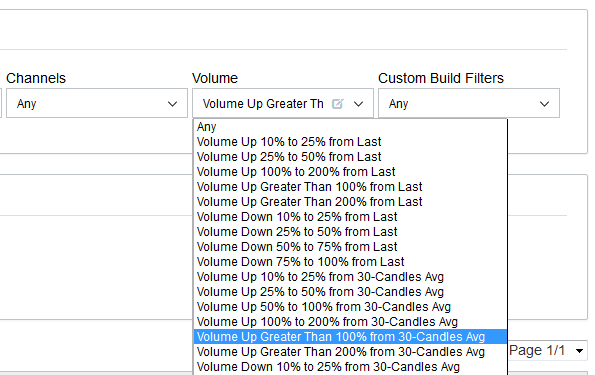Select the Any volume option
This screenshot has width=595, height=375.
350,127
